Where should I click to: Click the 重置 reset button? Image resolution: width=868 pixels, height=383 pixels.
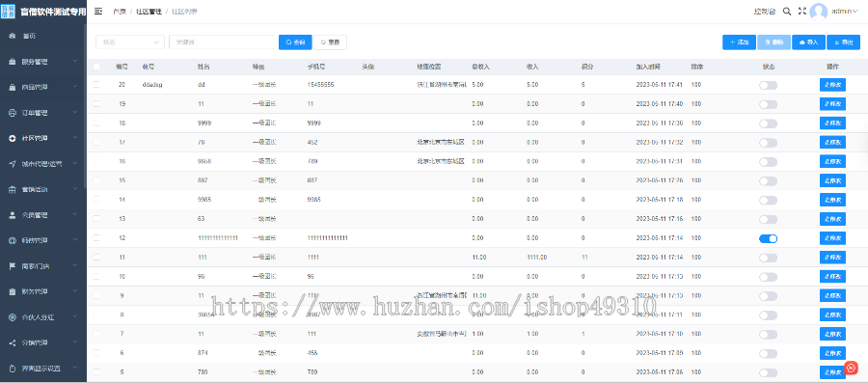point(330,42)
